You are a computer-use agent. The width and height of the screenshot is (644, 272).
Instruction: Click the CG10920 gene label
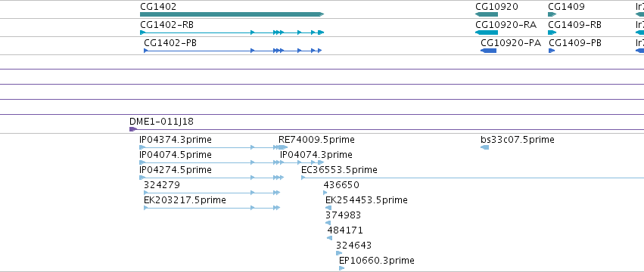[x=496, y=7]
